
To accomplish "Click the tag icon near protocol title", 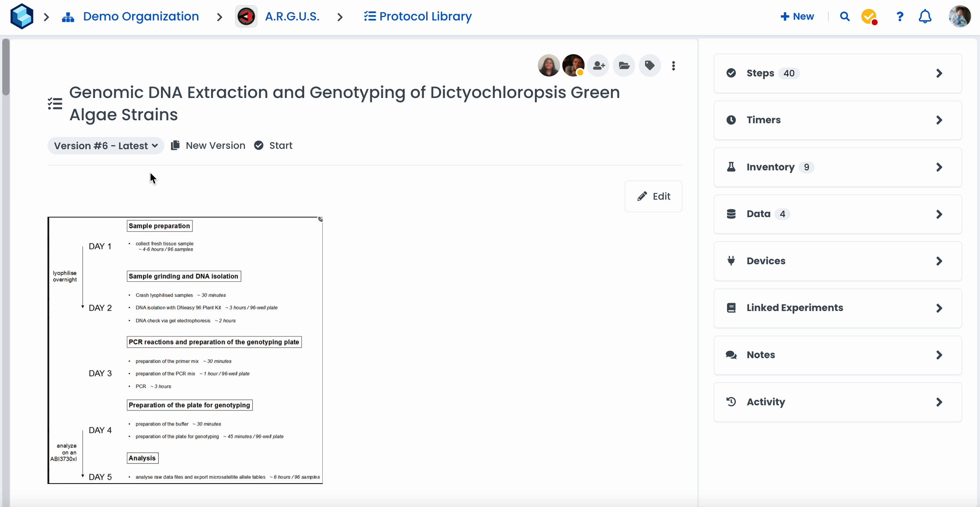I will tap(650, 65).
